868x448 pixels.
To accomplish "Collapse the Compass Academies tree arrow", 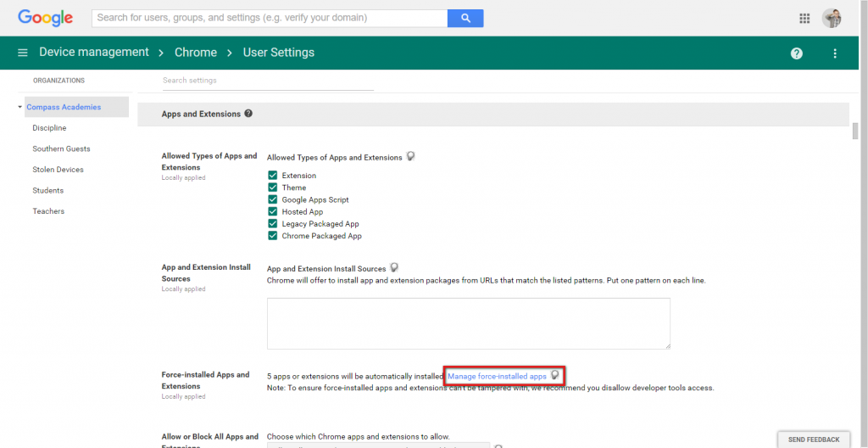I will tap(20, 107).
